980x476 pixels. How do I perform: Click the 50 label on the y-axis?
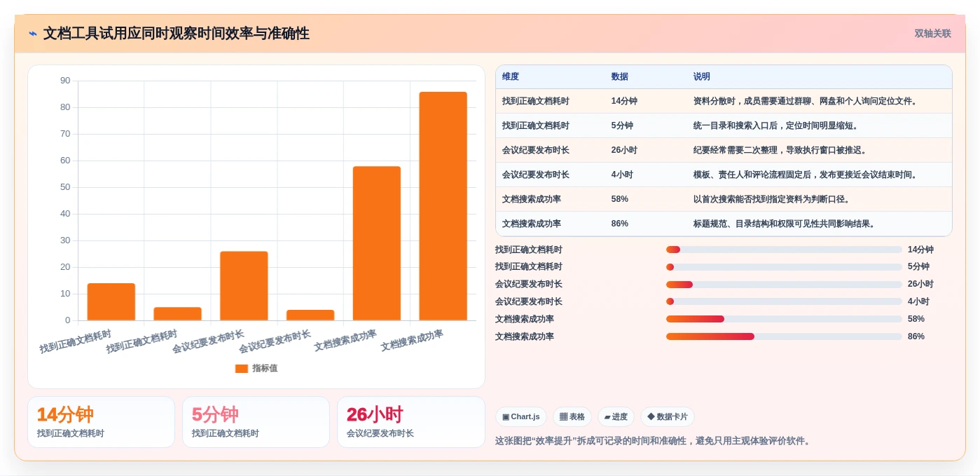point(65,187)
